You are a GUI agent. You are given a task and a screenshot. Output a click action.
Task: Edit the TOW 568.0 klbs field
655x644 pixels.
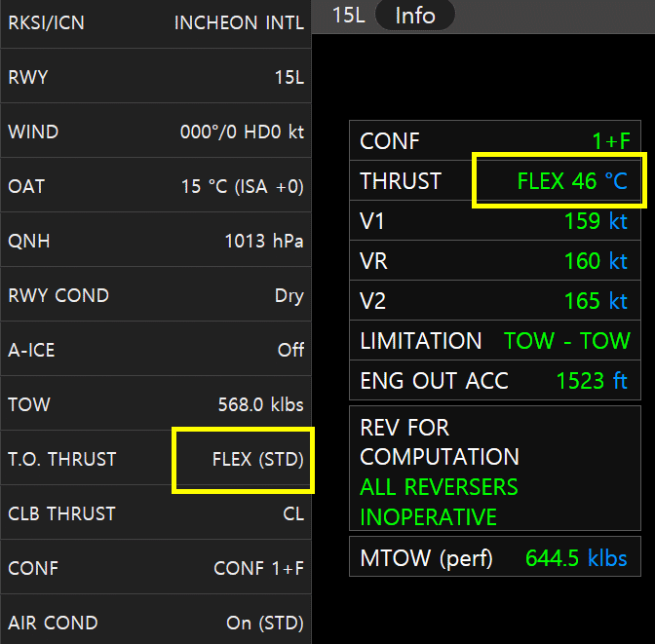point(156,404)
